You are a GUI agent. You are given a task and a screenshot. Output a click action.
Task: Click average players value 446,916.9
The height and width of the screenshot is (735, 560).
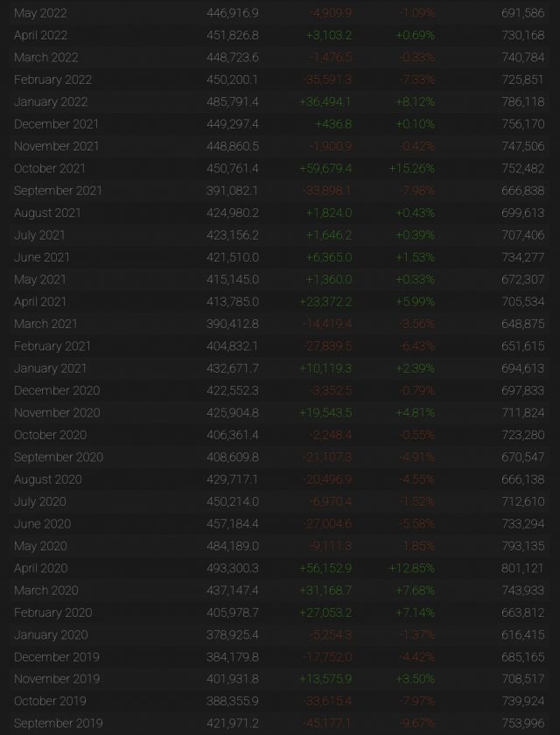[x=233, y=13]
